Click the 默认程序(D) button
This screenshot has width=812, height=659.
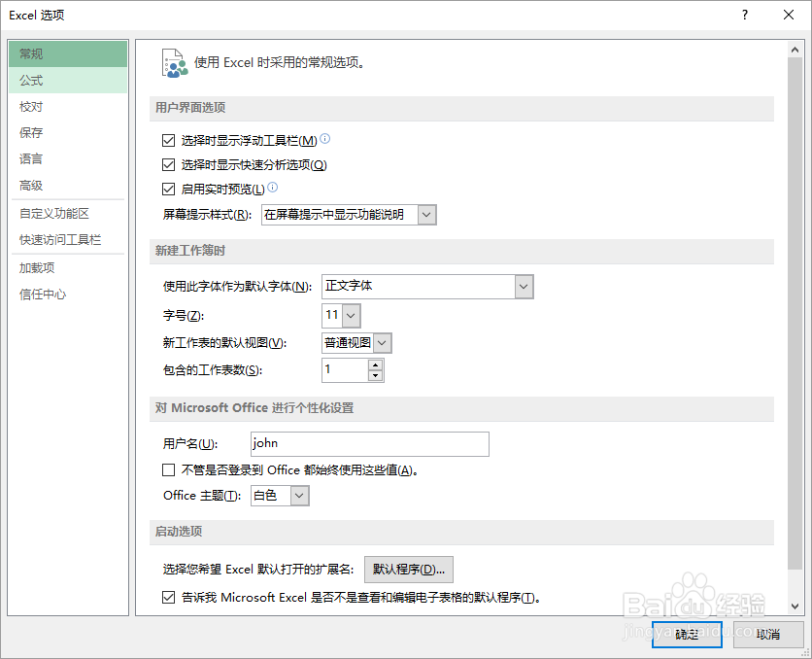point(408,570)
